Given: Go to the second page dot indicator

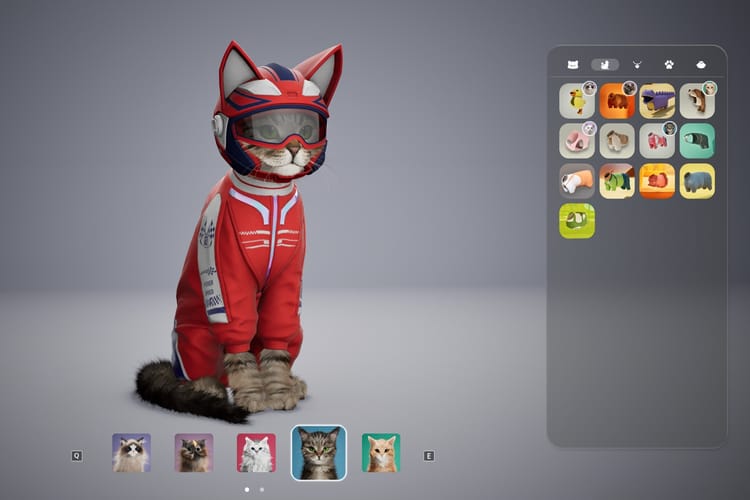Looking at the screenshot, I should 262,489.
